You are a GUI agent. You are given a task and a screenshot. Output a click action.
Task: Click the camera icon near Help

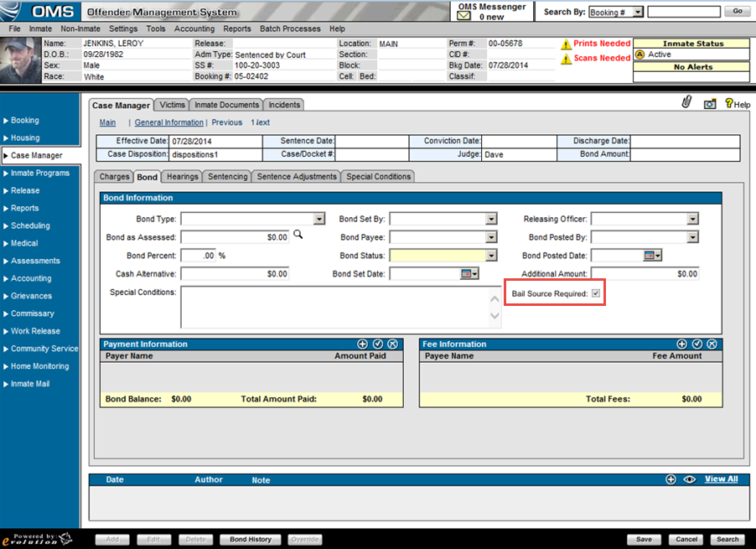(x=709, y=104)
